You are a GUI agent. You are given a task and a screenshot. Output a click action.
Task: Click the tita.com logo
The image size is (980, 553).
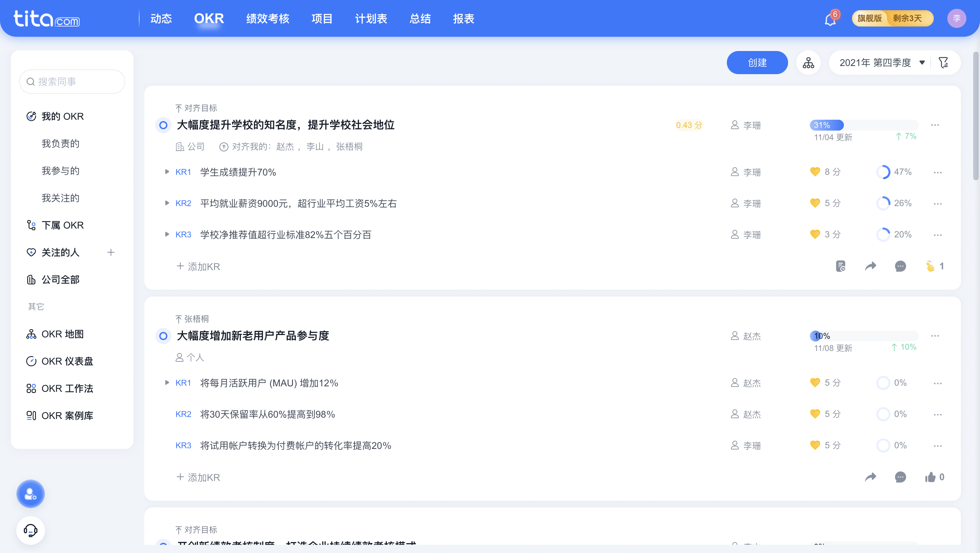[x=47, y=18]
